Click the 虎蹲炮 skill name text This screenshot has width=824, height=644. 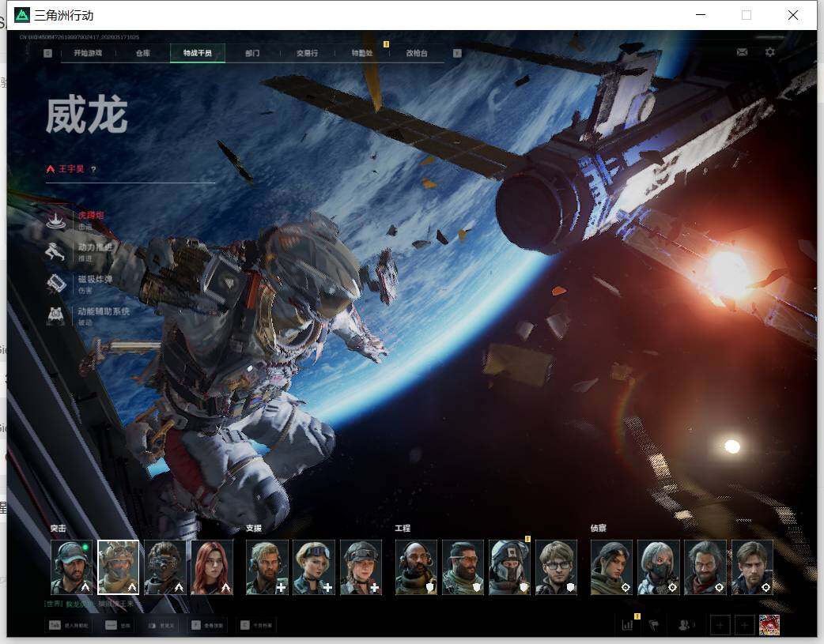91,215
